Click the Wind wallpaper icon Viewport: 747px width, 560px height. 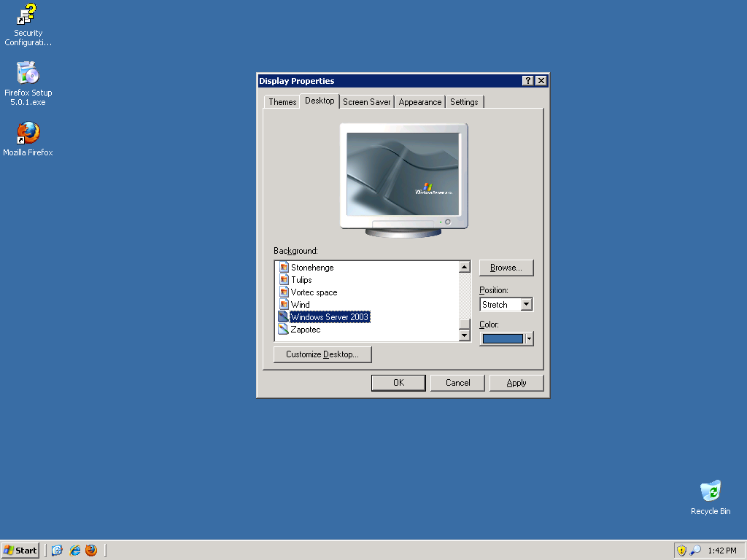point(284,304)
